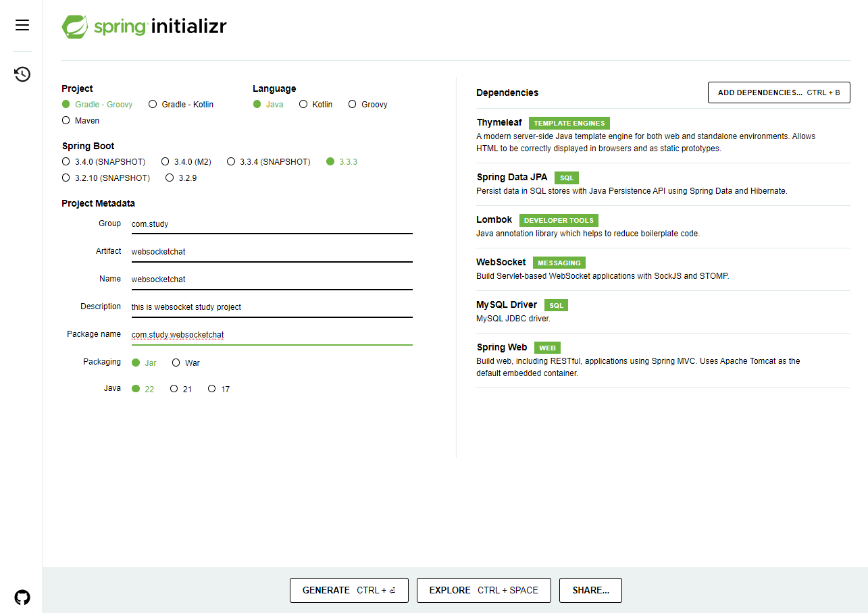The width and height of the screenshot is (868, 613).
Task: Click the Spring Boot section heading
Action: [x=88, y=146]
